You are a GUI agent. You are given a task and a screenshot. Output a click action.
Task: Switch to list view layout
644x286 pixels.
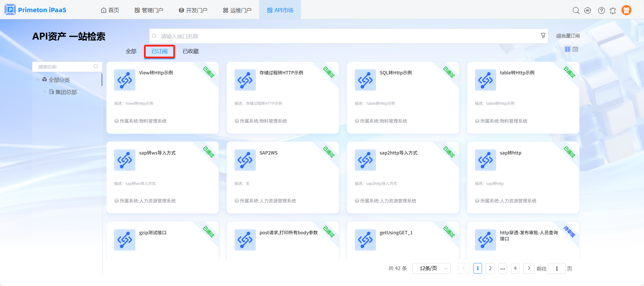coord(575,49)
